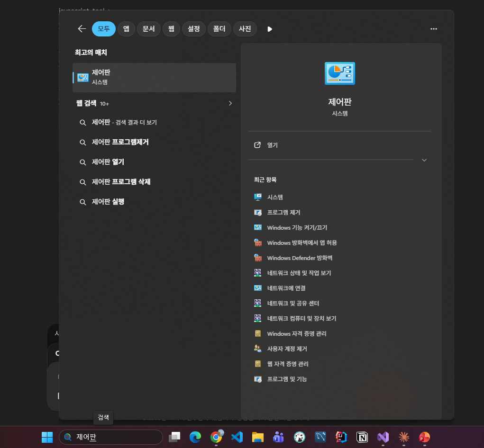Viewport: 484px width, 448px height.
Task: Switch to the 앱 filter tab
Action: tap(126, 29)
